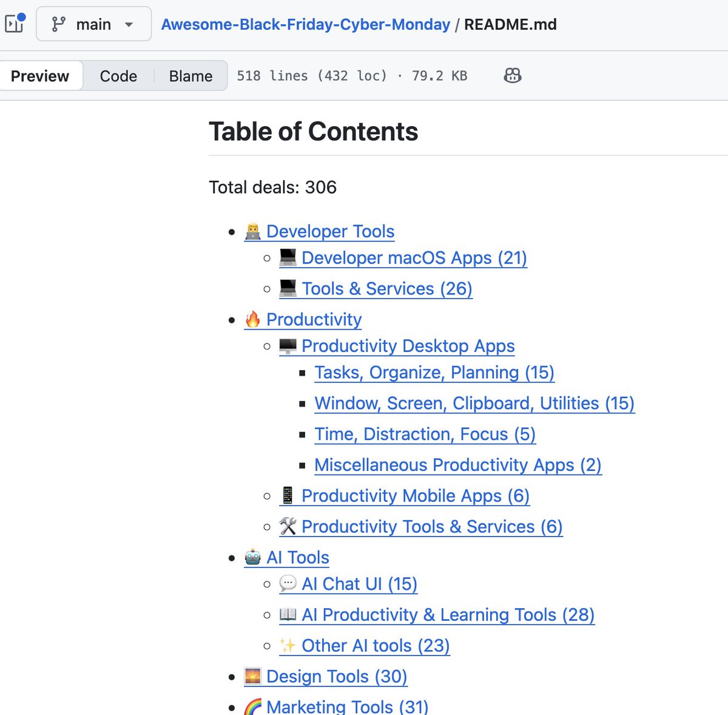The height and width of the screenshot is (715, 728).
Task: Go to Tools & Services (26)
Action: 376,289
